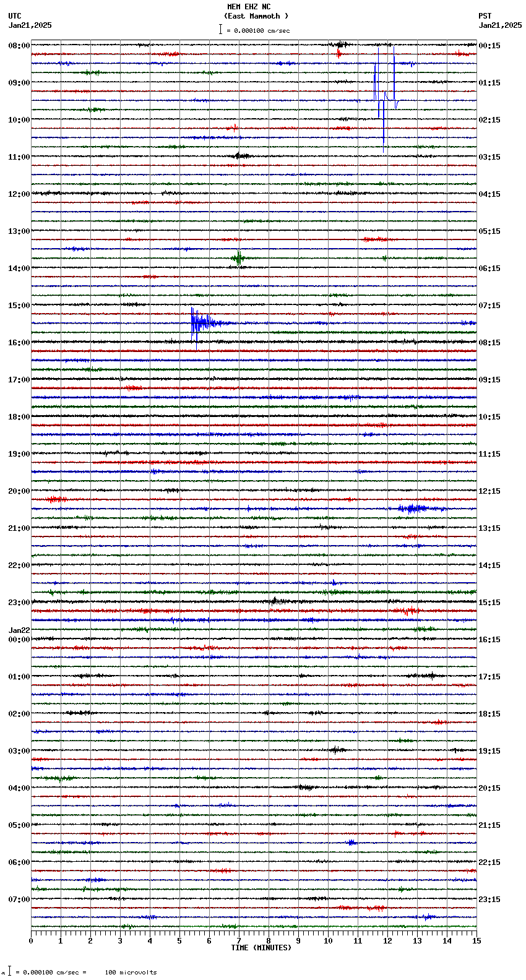Click the 21:15 PST row label
526x980 pixels.
coord(489,825)
